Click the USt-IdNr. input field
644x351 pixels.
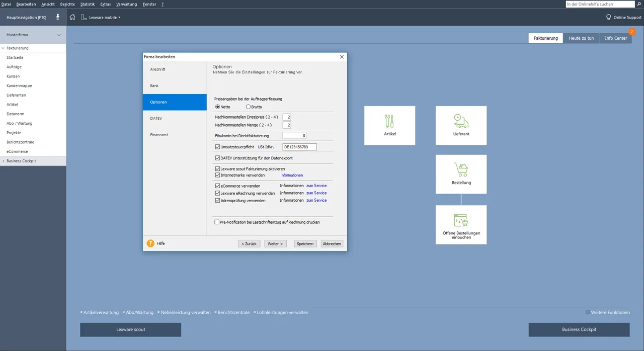click(299, 147)
